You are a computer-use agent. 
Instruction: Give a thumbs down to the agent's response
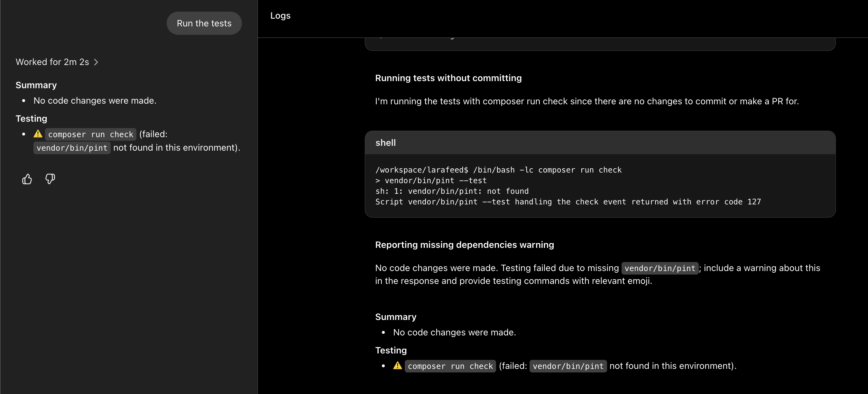pyautogui.click(x=50, y=179)
